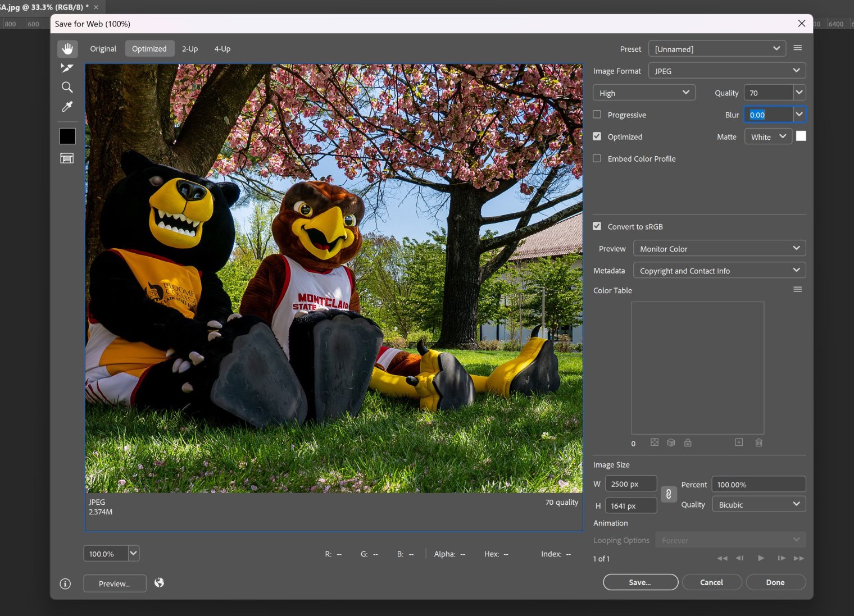854x616 pixels.
Task: Open the disabled Looping Options Forever dropdown
Action: coord(730,540)
